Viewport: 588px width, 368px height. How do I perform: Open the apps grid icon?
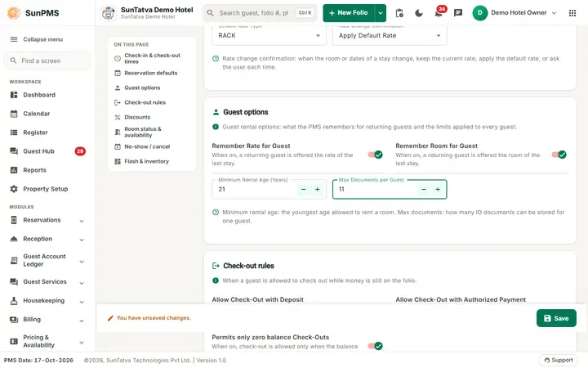tap(572, 13)
